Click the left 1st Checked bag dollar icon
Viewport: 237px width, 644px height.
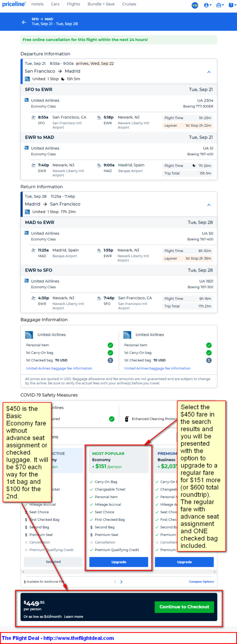tap(110, 360)
